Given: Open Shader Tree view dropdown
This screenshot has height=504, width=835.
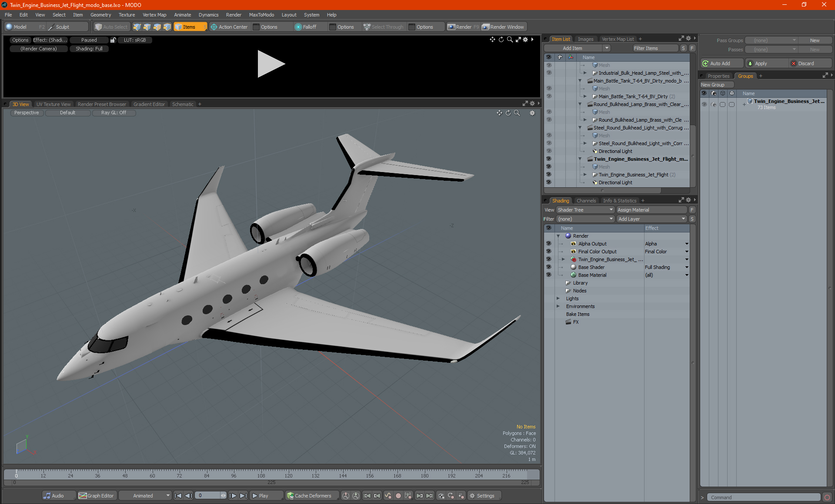Looking at the screenshot, I should pos(585,210).
